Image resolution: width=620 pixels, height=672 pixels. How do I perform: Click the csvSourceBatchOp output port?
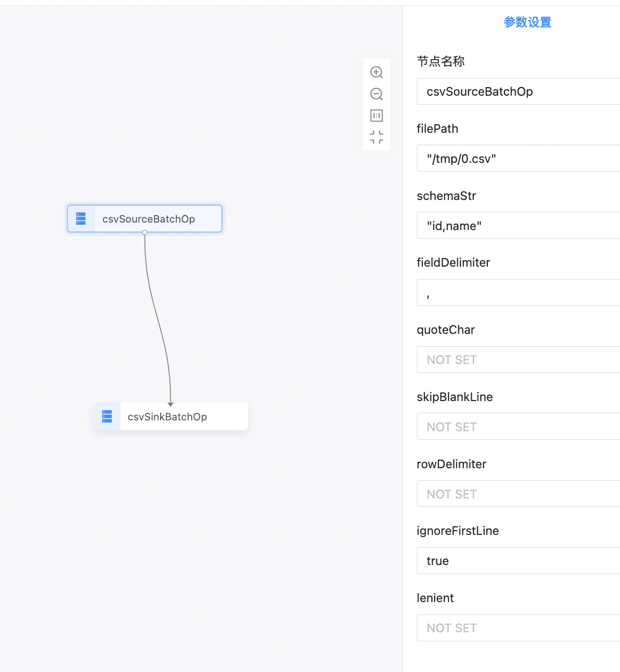click(145, 233)
